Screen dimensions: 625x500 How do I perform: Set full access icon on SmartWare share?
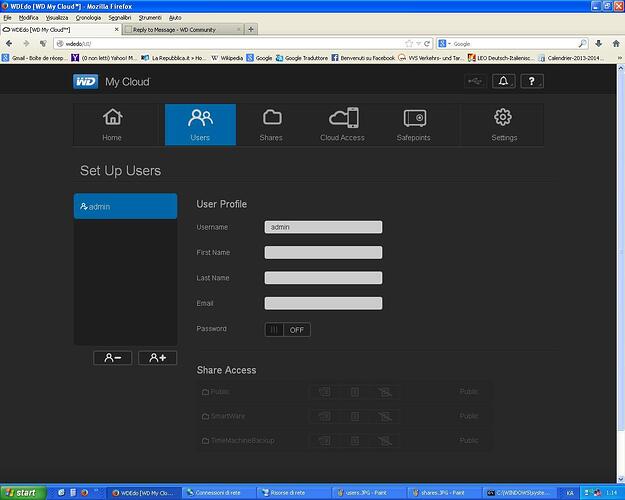pos(324,416)
